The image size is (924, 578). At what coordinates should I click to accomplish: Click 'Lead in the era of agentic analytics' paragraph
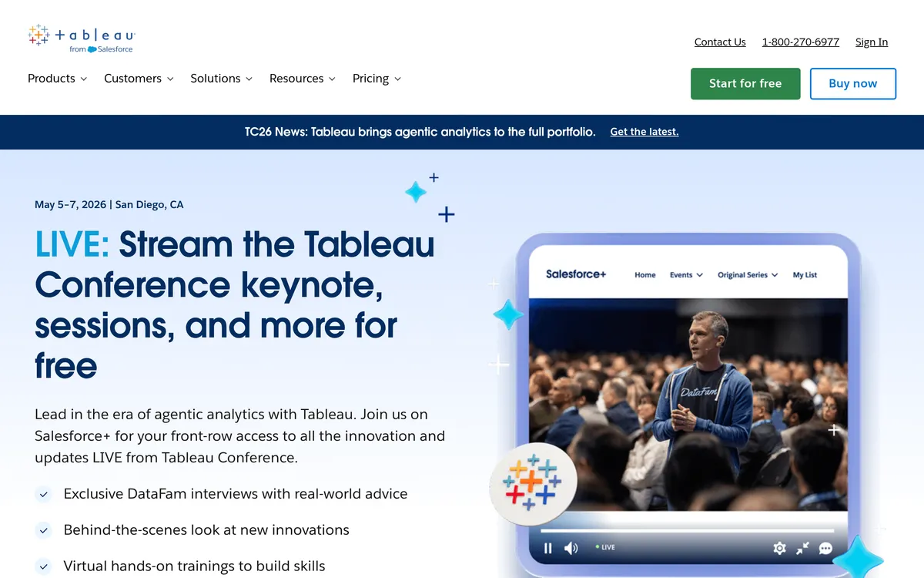coord(240,436)
